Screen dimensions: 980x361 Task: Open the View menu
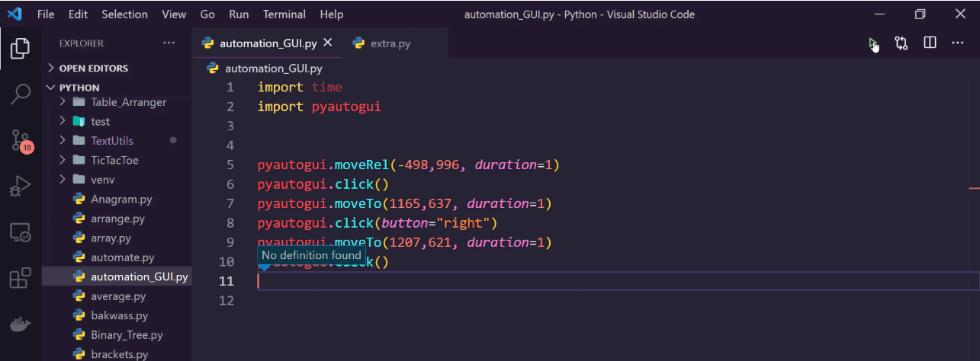point(174,14)
